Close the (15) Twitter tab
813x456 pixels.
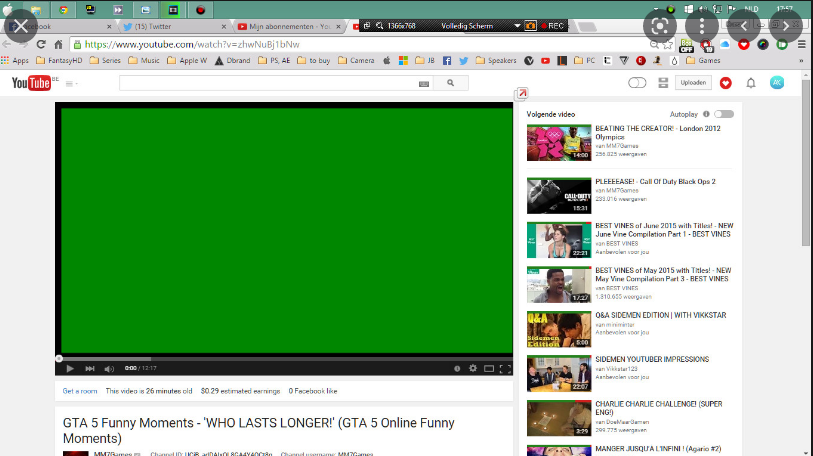pyautogui.click(x=224, y=26)
